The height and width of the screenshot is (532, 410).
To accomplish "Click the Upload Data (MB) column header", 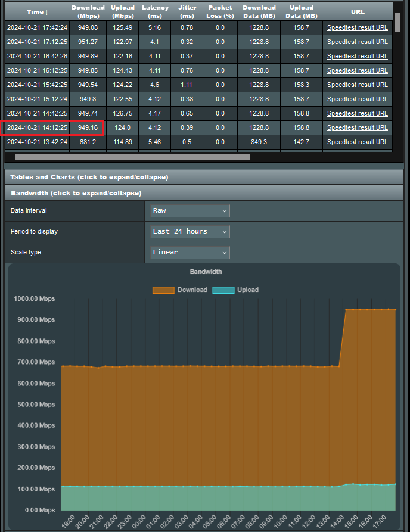I will click(301, 12).
